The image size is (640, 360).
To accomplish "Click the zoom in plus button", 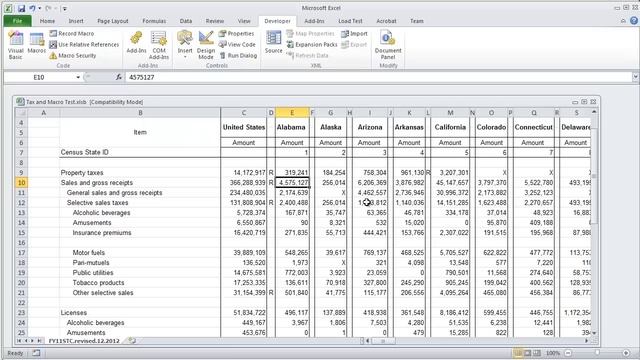I will tap(626, 353).
